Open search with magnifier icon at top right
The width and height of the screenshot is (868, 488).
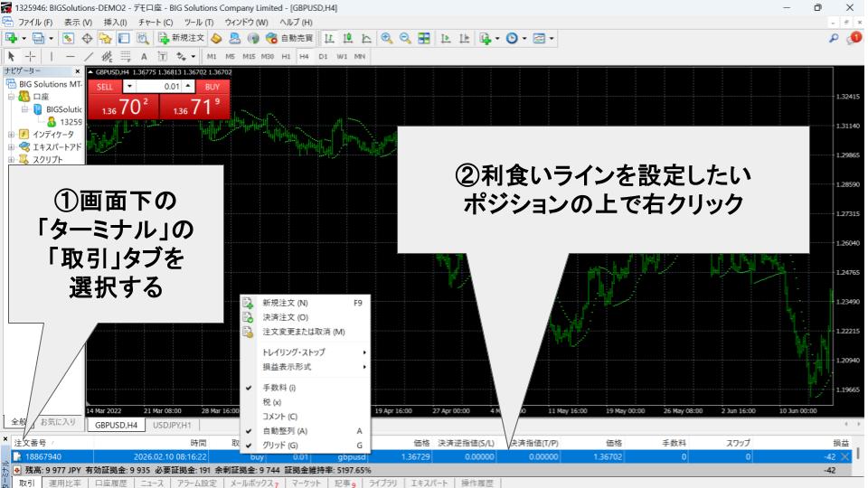coord(834,39)
